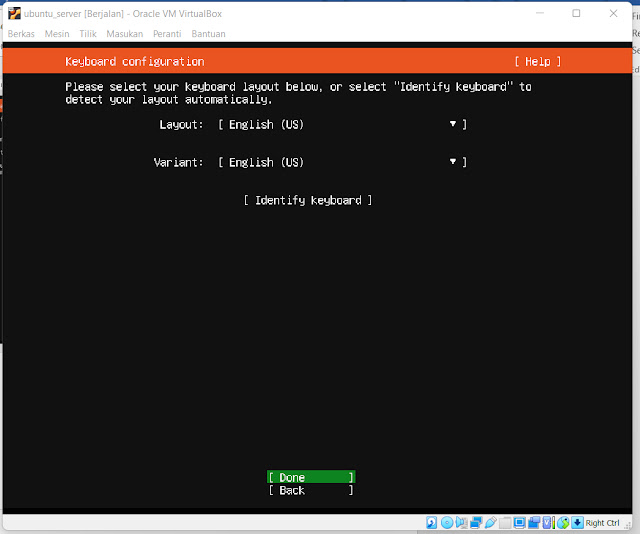
Task: Click the hard disk activity icon in status bar
Action: tap(431, 523)
